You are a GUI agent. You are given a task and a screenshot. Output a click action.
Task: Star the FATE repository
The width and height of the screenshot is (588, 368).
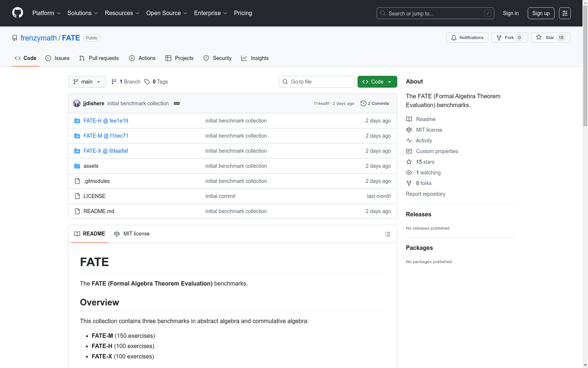551,38
